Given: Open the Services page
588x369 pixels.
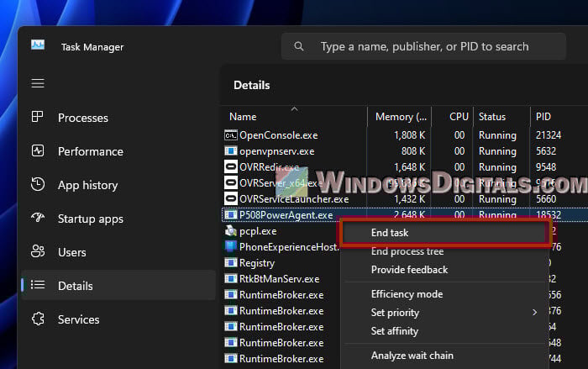Looking at the screenshot, I should [118, 319].
